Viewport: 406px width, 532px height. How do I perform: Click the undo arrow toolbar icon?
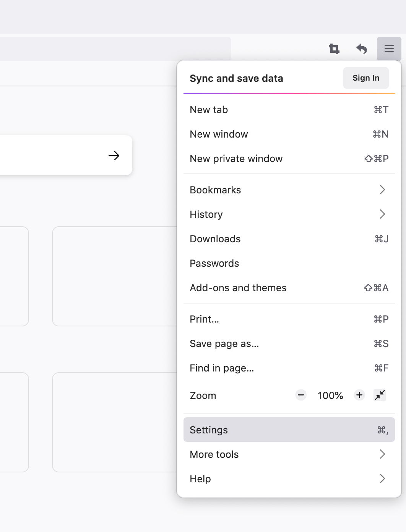362,49
